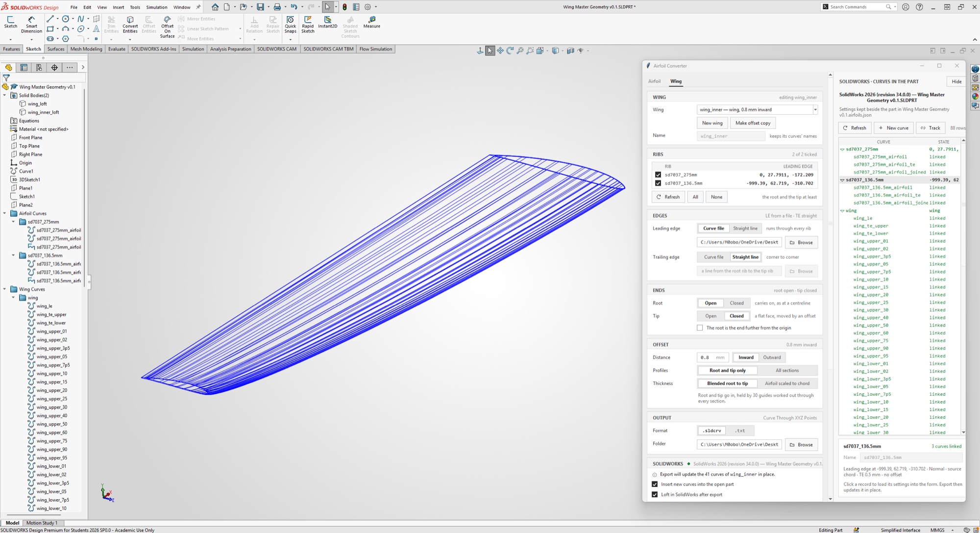Collapse the Airfoil Curves folder
Viewport: 980px width, 533px height.
5,214
